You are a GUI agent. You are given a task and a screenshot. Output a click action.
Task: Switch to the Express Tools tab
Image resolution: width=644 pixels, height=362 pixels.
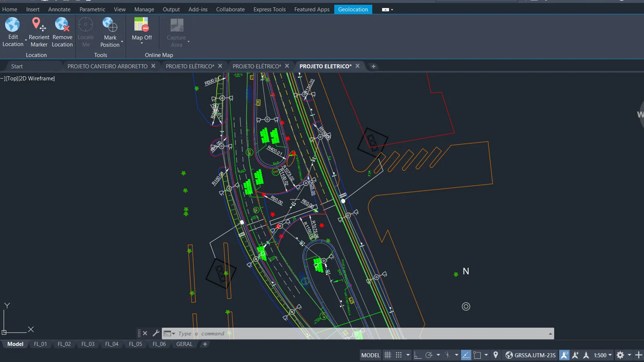point(269,9)
